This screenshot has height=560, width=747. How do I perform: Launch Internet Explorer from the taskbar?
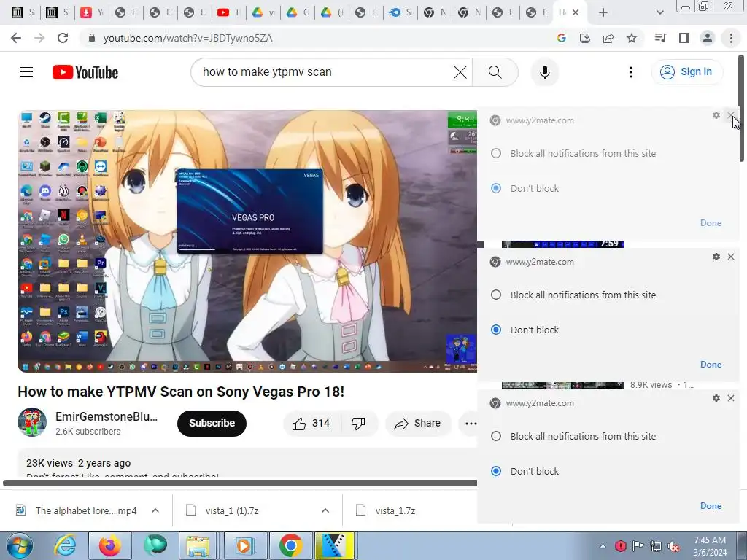(65, 545)
